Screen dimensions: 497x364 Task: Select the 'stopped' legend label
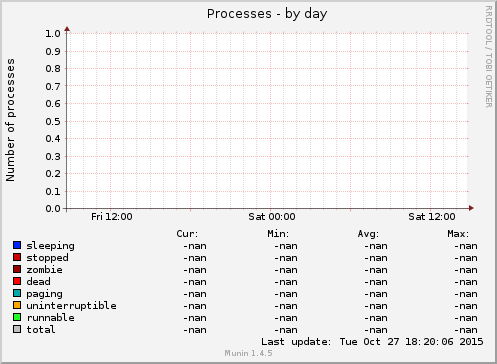point(47,258)
